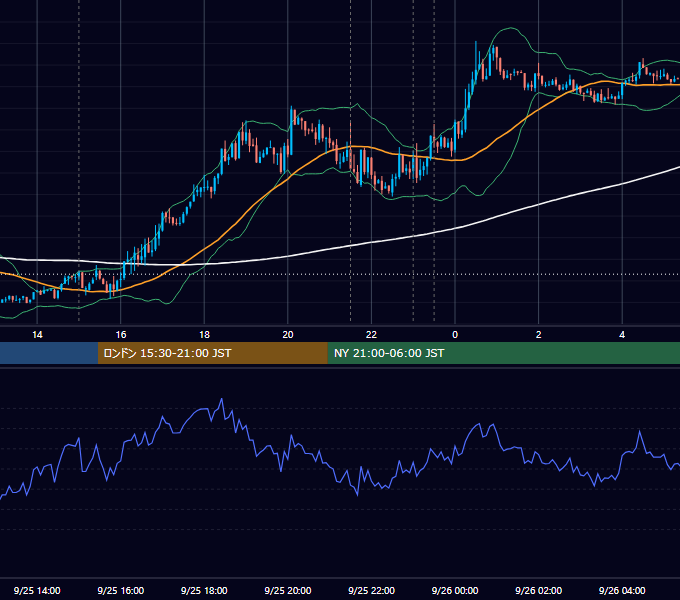
Task: Click the hour 22 axis label
Action: [x=372, y=335]
